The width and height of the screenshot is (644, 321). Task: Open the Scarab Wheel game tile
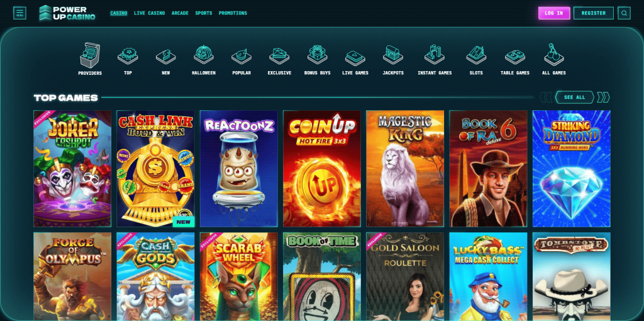238,276
